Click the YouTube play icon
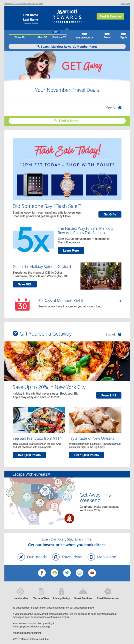This screenshot has width=134, height=644. (92, 573)
